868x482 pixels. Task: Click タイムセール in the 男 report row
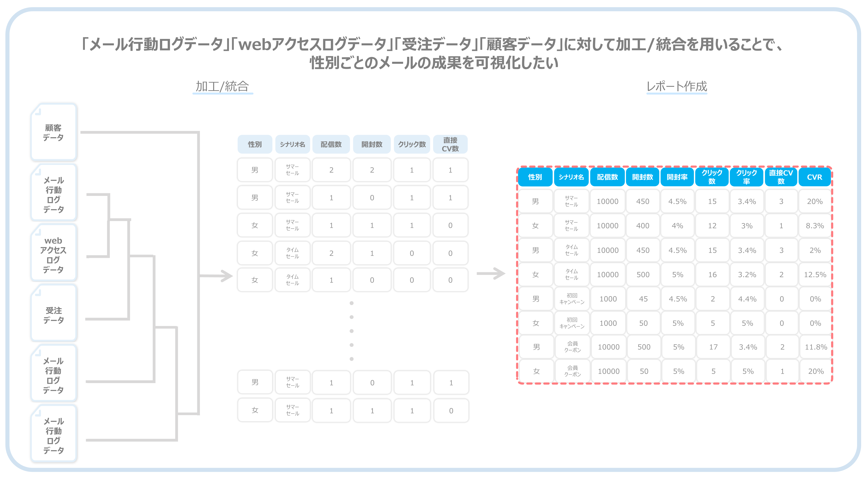coord(571,250)
